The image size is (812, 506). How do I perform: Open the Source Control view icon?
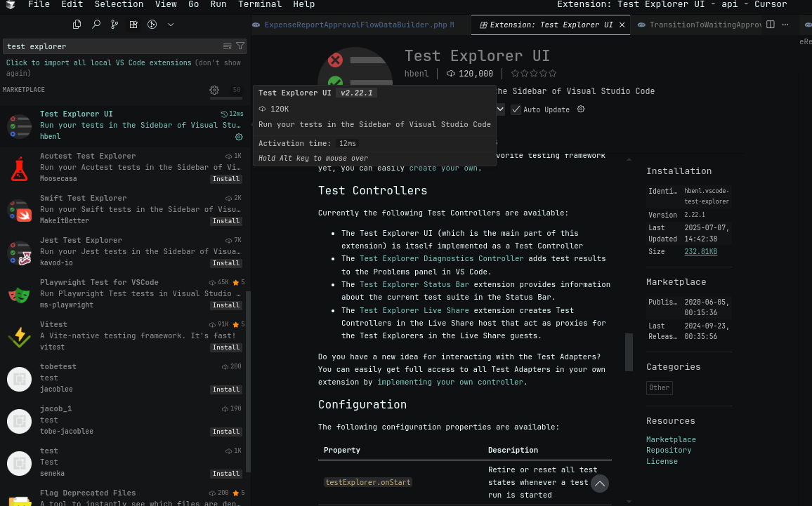114,25
